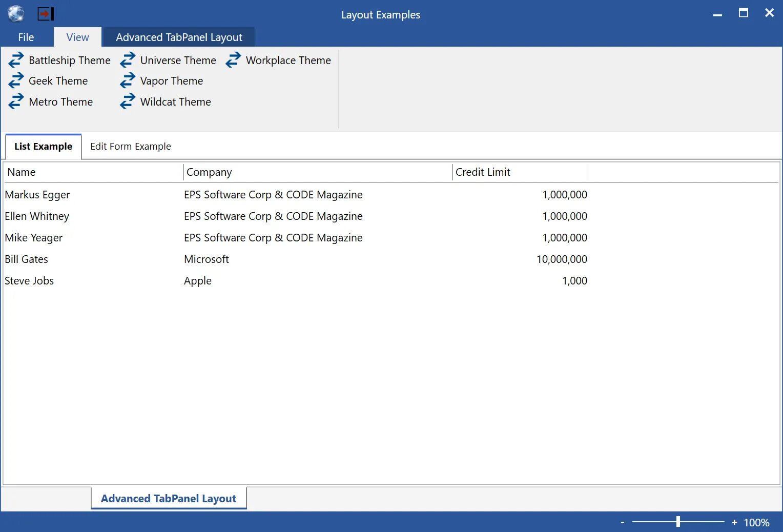Minimize the Layout Examples window

tap(717, 14)
